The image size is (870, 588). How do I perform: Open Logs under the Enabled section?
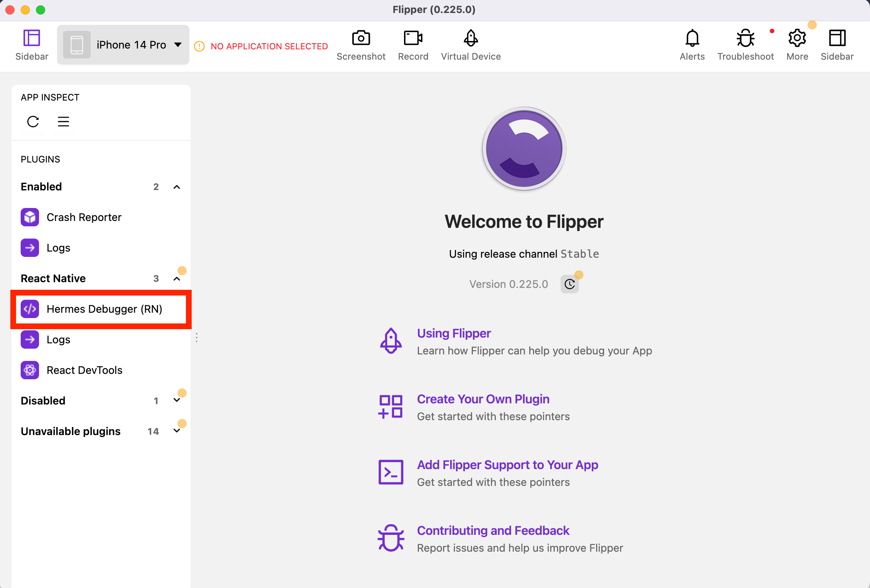(100, 248)
